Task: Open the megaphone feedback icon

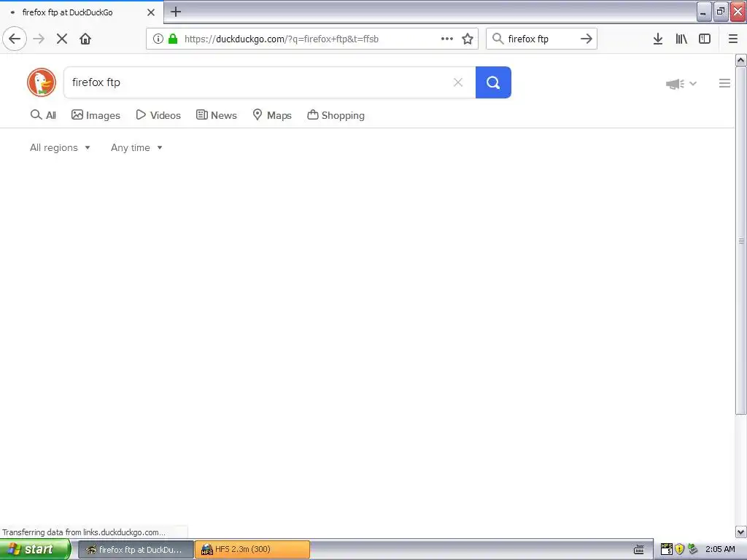Action: (x=675, y=84)
